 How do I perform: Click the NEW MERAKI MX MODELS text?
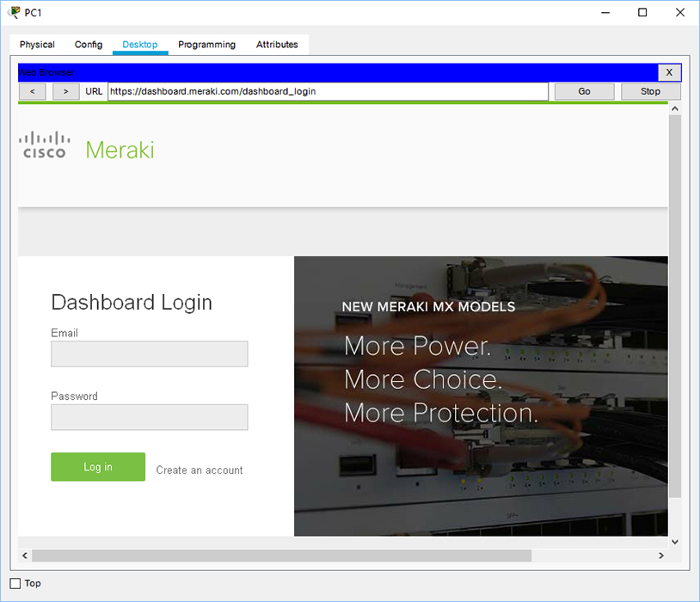[428, 307]
